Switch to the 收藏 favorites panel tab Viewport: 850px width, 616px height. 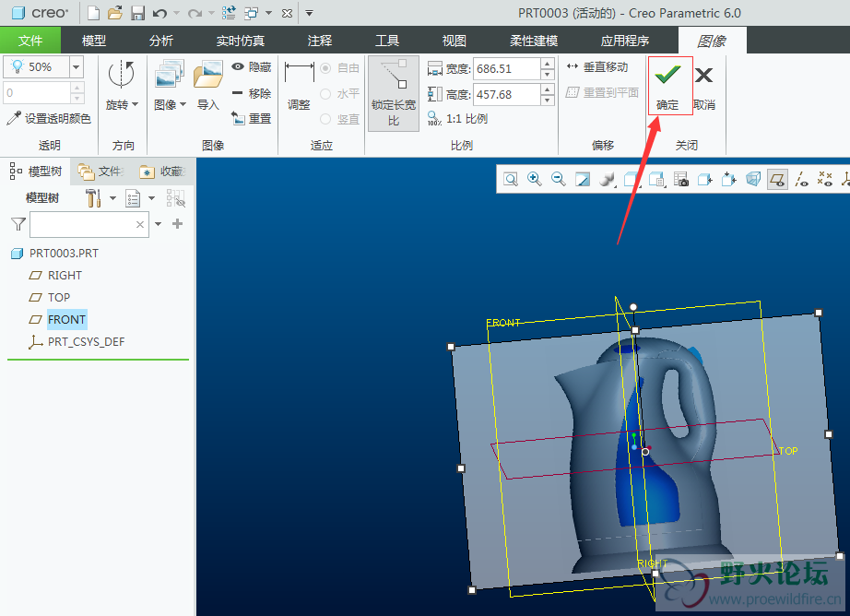(x=163, y=172)
